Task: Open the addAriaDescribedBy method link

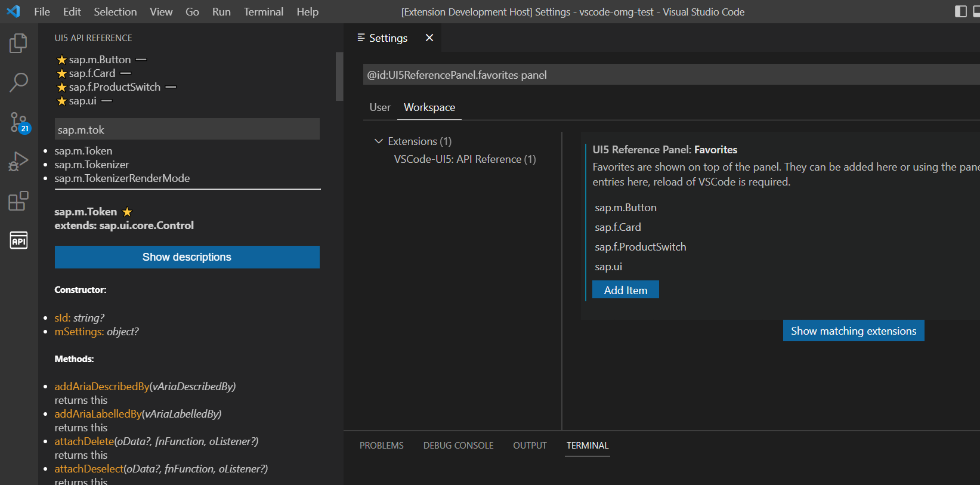Action: coord(102,387)
